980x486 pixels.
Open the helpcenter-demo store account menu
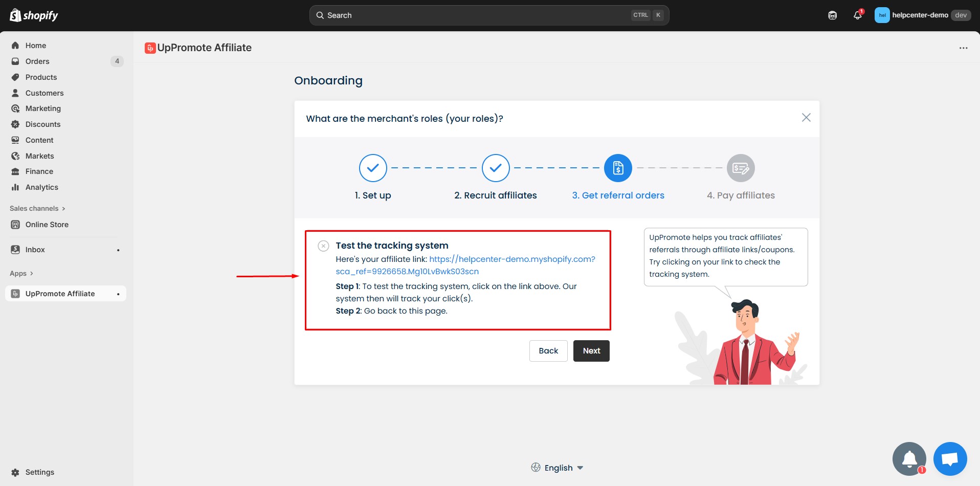pos(922,15)
